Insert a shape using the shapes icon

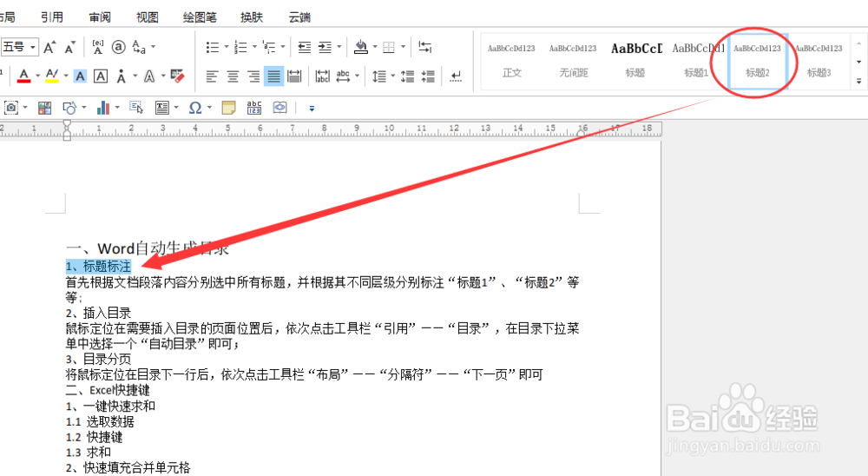(69, 108)
